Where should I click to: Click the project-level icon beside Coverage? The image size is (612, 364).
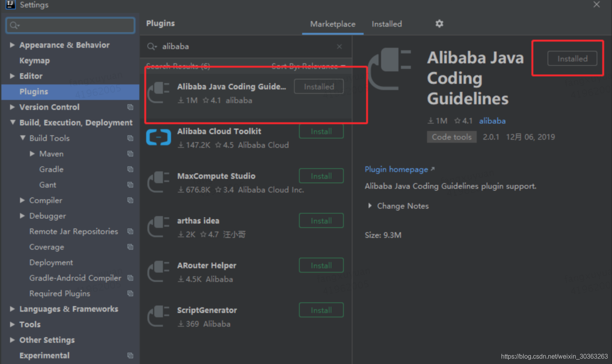tap(130, 247)
